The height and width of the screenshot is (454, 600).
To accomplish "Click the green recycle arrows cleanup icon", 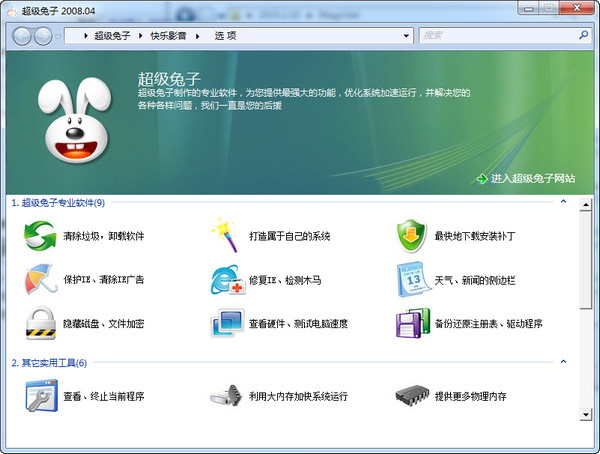I will 40,236.
